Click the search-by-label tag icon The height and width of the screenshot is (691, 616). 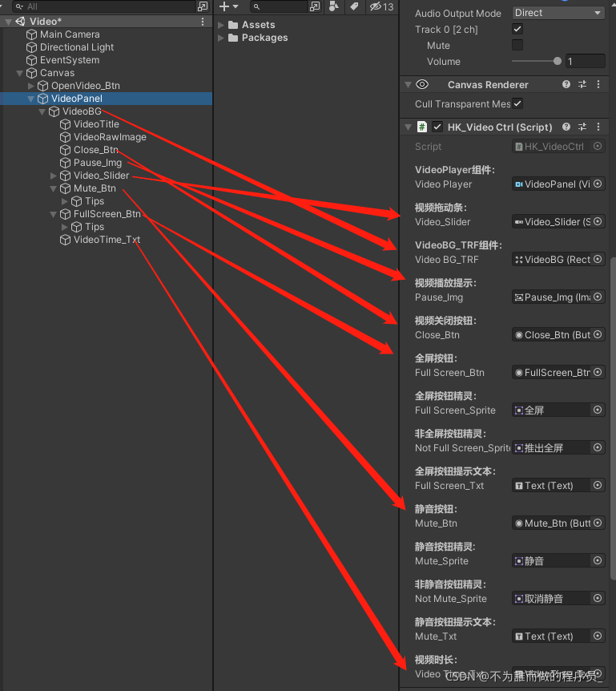click(x=354, y=6)
